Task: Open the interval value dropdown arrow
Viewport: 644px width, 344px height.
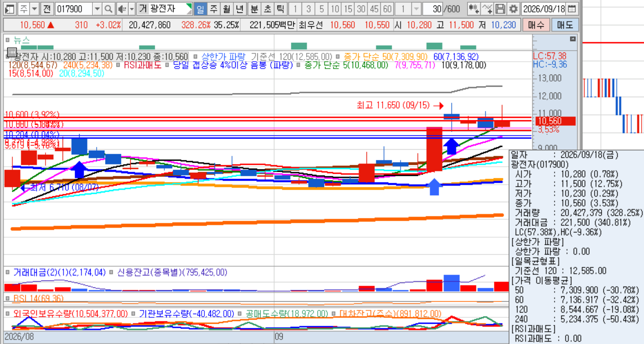Action: [x=416, y=9]
